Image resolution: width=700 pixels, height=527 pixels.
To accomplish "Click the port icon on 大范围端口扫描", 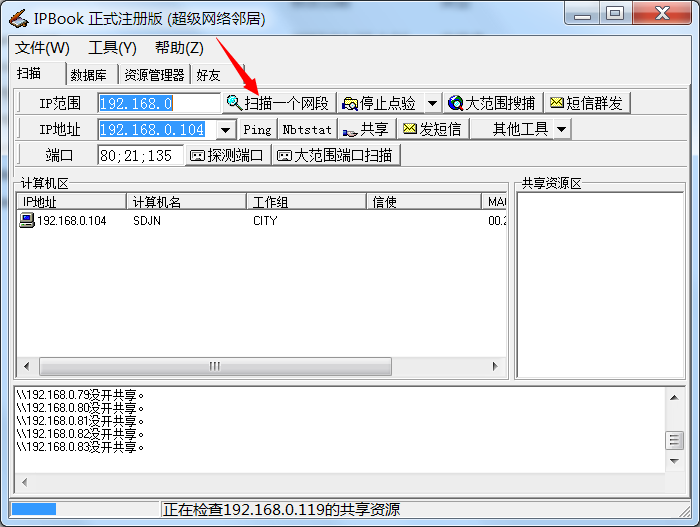I will coord(284,155).
